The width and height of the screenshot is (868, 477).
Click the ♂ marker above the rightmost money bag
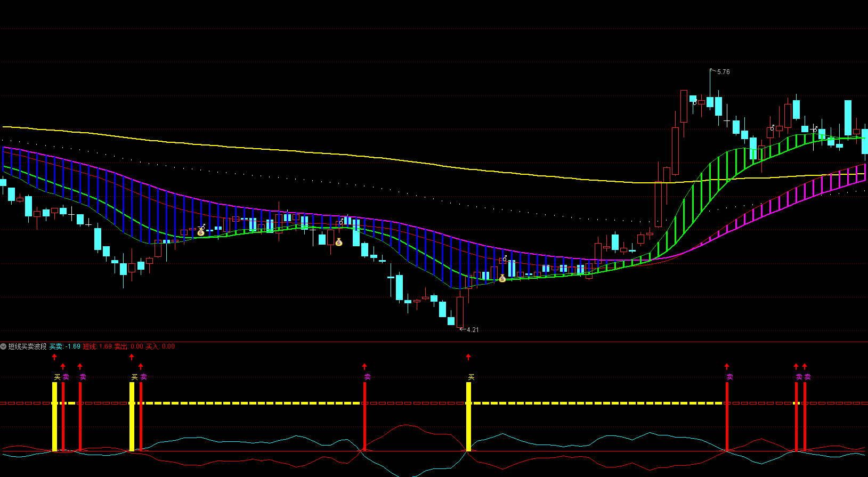pyautogui.click(x=505, y=258)
